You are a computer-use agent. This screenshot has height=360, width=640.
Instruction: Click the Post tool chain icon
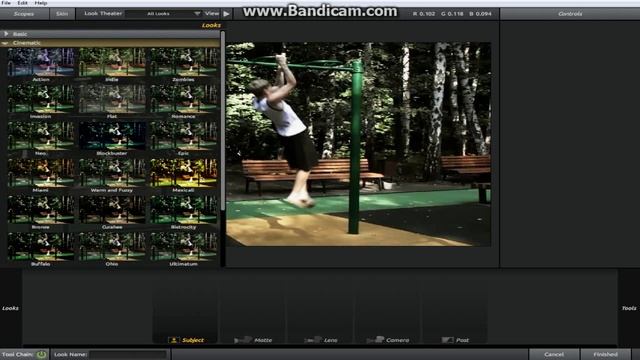(448, 340)
